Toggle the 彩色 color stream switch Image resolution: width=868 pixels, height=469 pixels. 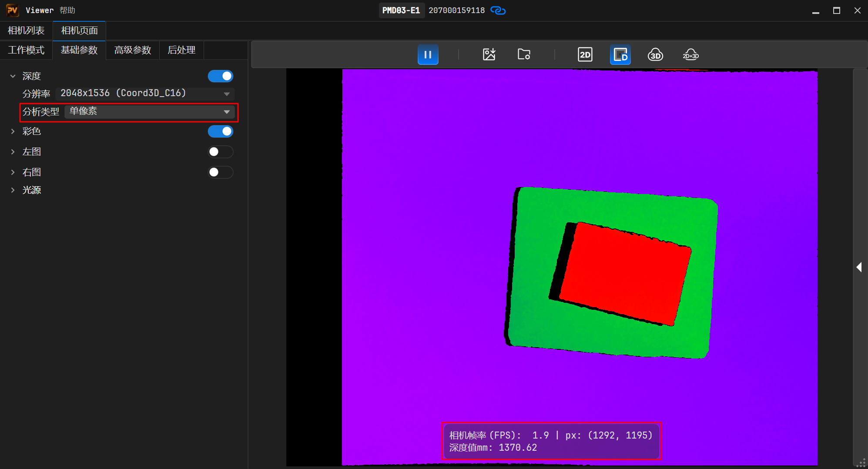(221, 131)
